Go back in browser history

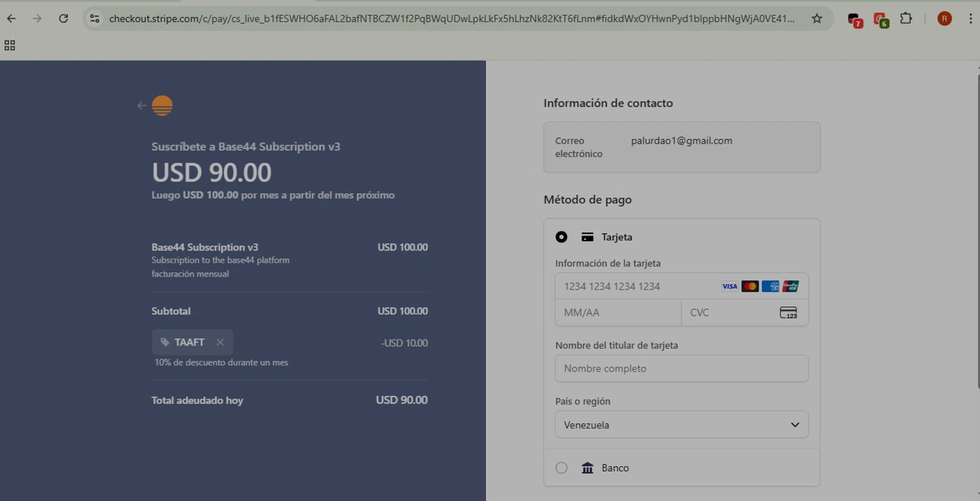pos(11,18)
